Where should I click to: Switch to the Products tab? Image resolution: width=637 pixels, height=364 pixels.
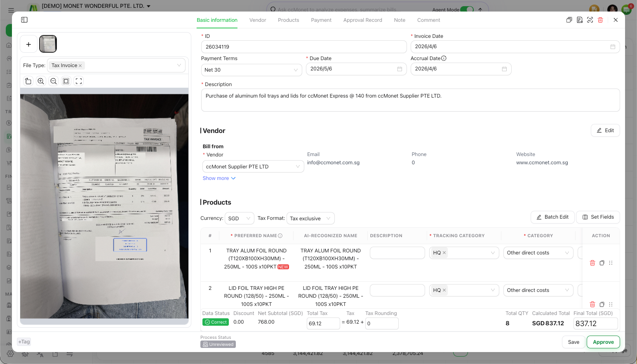click(289, 20)
